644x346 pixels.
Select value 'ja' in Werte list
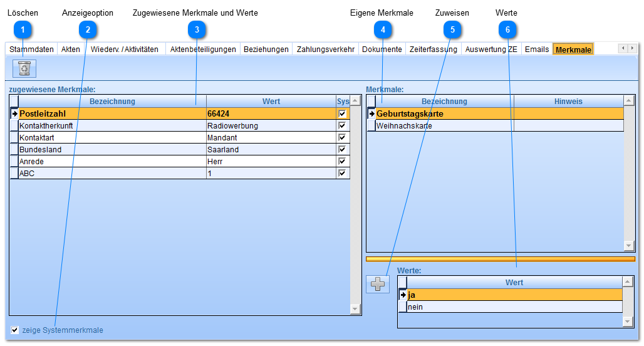tap(511, 295)
